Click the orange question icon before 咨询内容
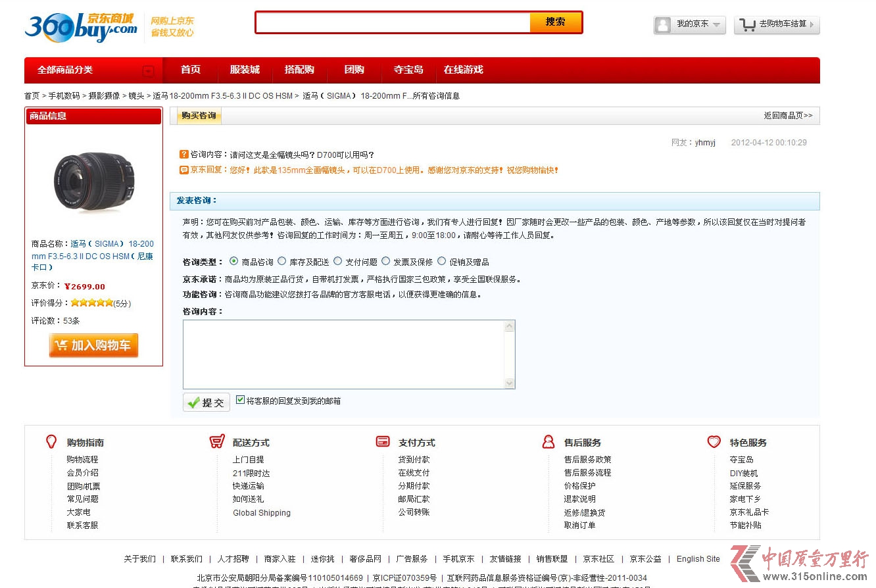This screenshot has height=588, width=876. point(184,155)
